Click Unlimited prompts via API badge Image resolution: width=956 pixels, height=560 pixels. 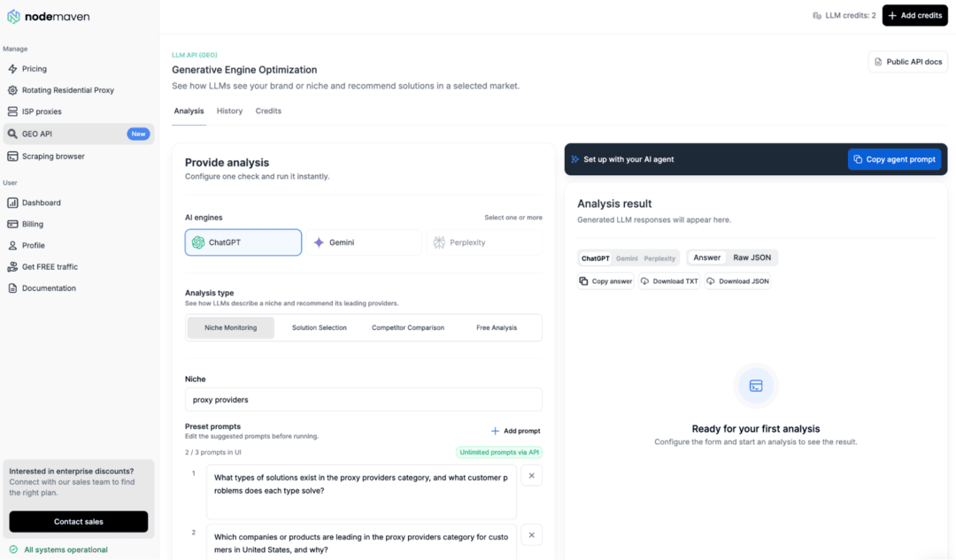[498, 452]
